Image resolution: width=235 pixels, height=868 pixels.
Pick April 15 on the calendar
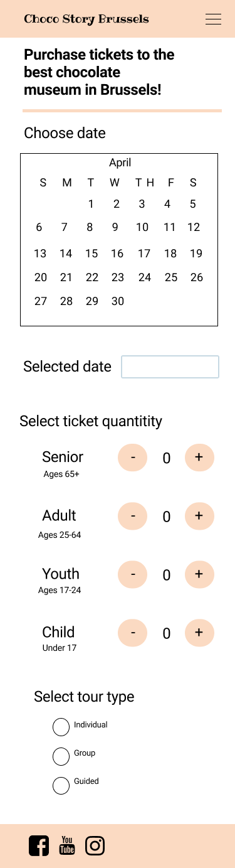click(91, 254)
